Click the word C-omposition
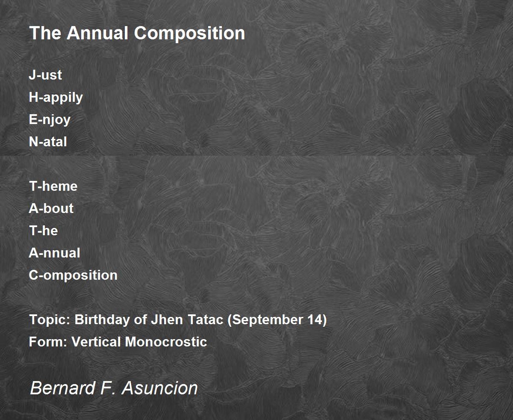Screen dimensions: 513x420 [x=73, y=275]
